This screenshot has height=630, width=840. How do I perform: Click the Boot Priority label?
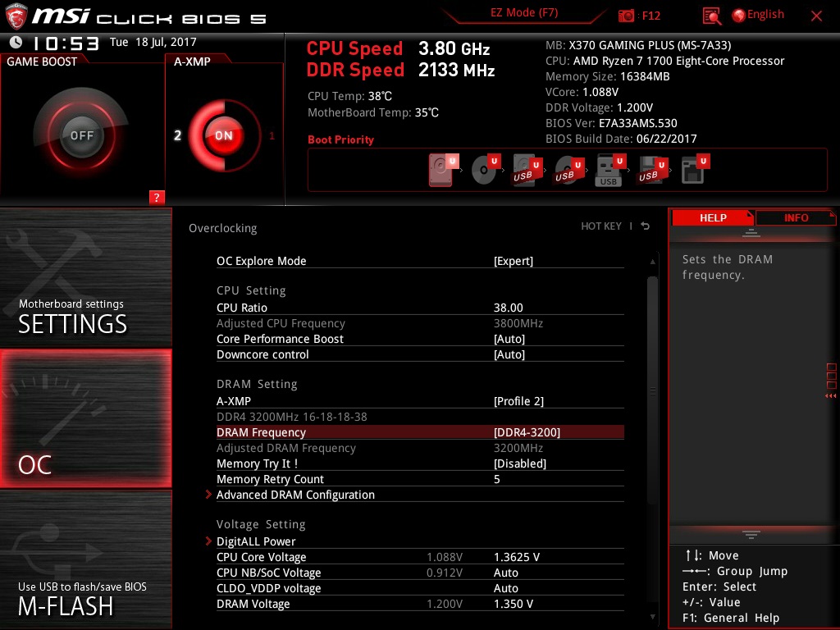pyautogui.click(x=340, y=139)
